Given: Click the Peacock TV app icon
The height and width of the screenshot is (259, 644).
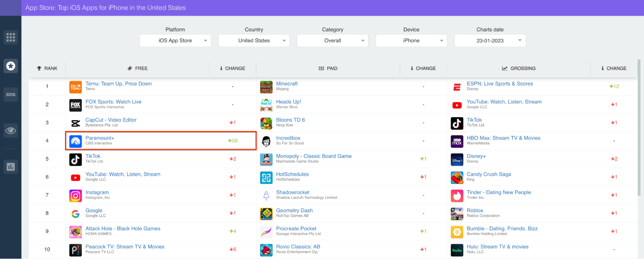Looking at the screenshot, I should (75, 250).
